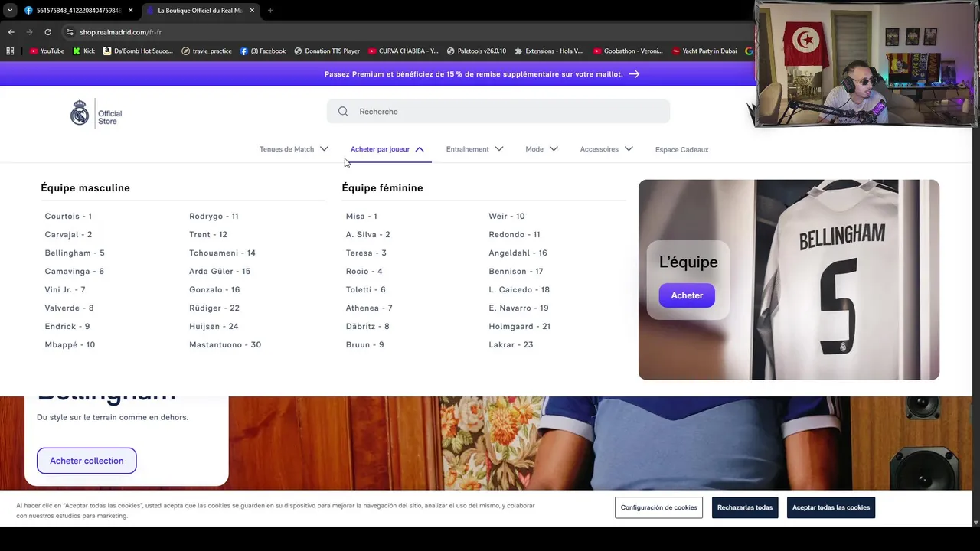
Task: Open Yacht Party in Dubai bookmark
Action: point(704,51)
